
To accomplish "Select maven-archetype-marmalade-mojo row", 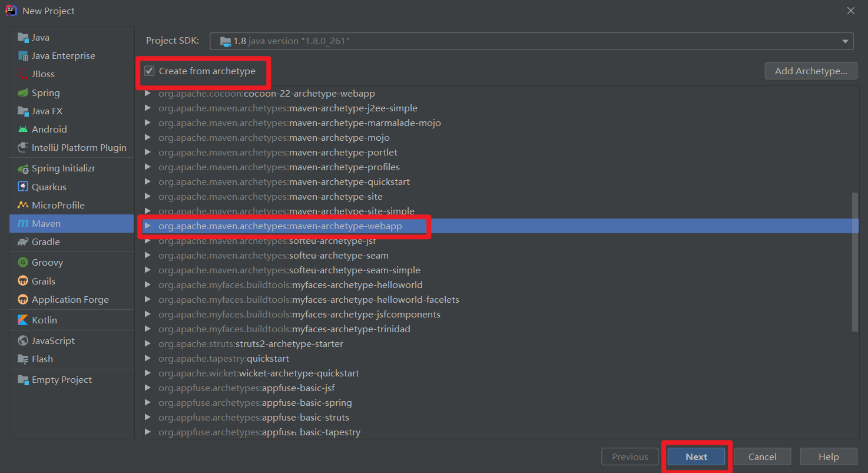I will pos(501,123).
